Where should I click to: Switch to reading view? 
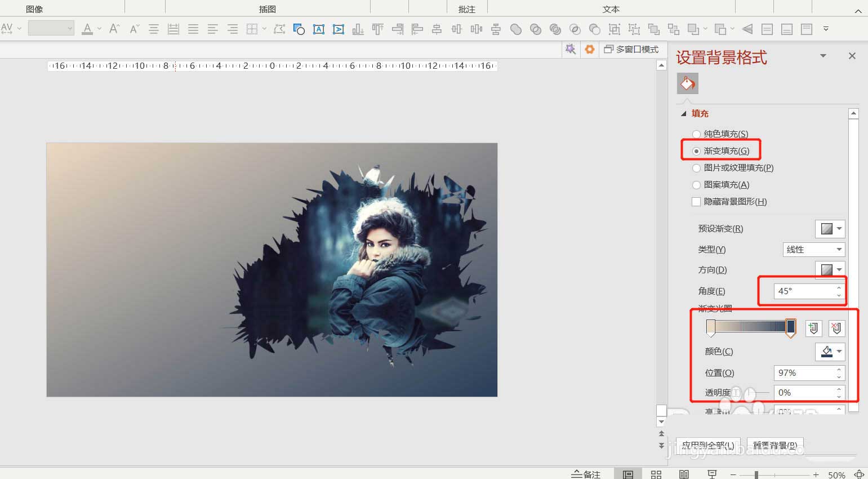[x=684, y=474]
